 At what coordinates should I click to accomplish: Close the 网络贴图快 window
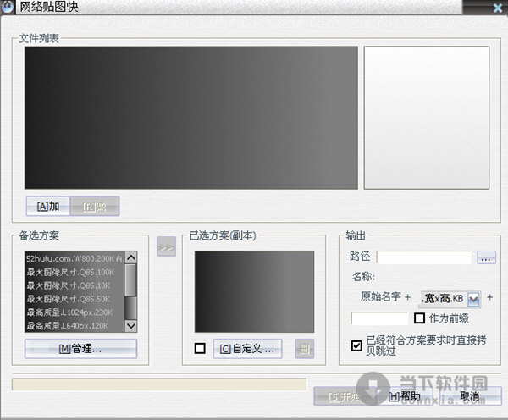click(498, 8)
